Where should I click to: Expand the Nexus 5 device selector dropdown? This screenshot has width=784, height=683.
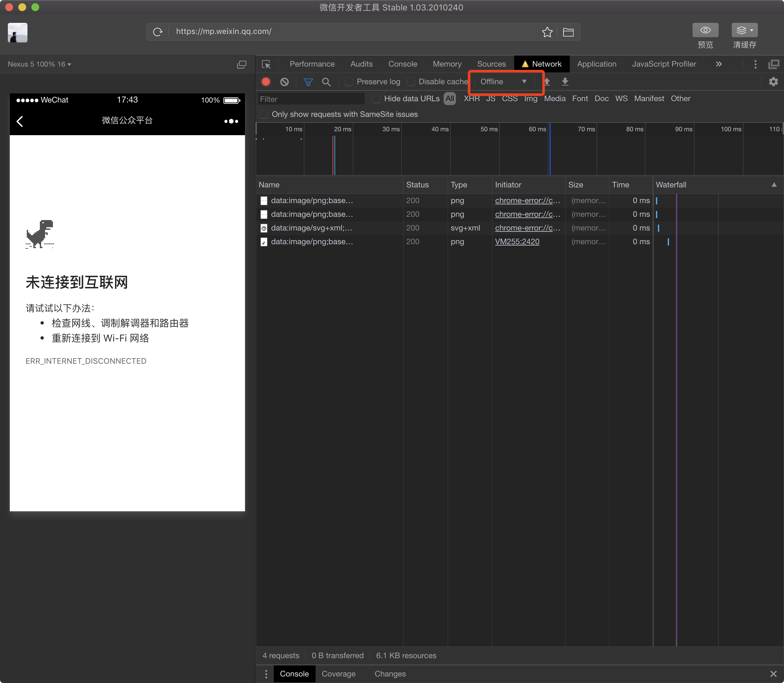tap(40, 64)
